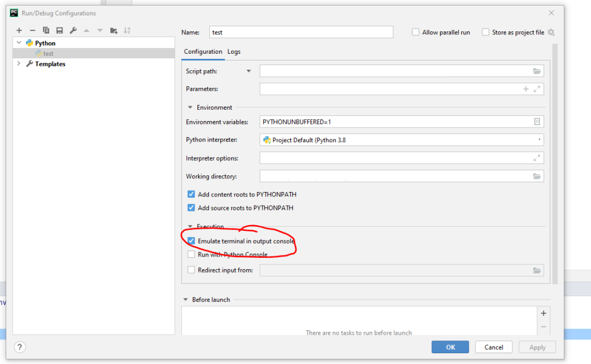The width and height of the screenshot is (591, 364).
Task: Open edit templates wrench icon in toolbar
Action: (x=73, y=30)
